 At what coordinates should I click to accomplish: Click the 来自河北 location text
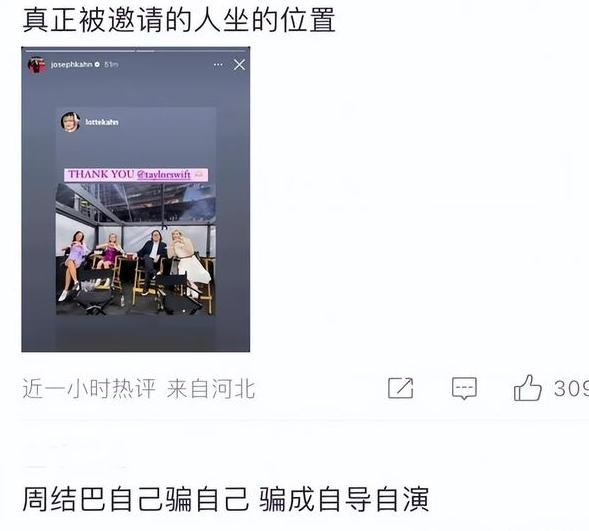click(211, 389)
